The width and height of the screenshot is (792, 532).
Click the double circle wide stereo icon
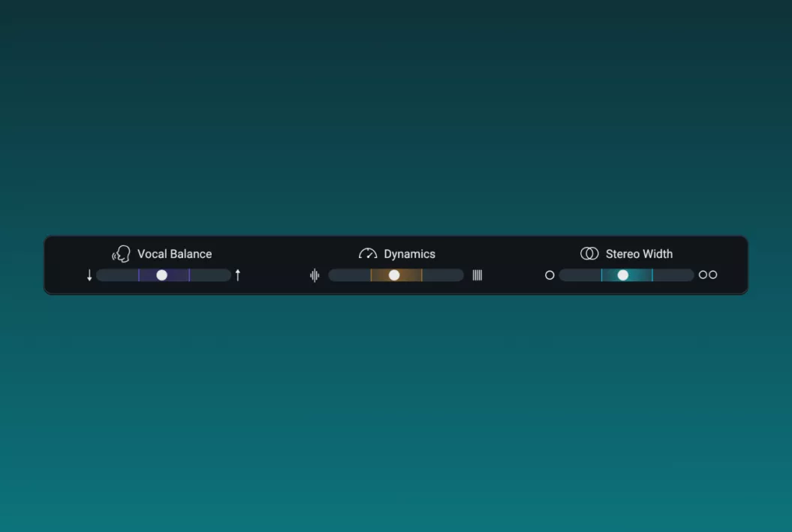pos(708,275)
